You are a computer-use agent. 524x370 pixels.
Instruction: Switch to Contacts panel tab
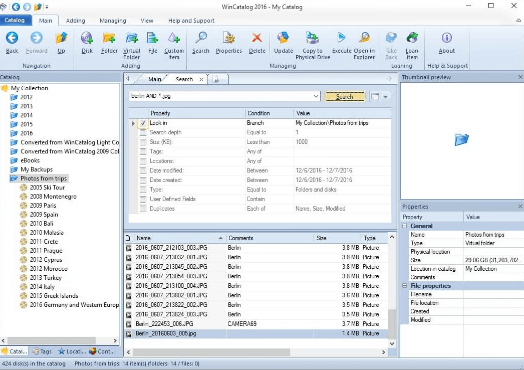[102, 351]
